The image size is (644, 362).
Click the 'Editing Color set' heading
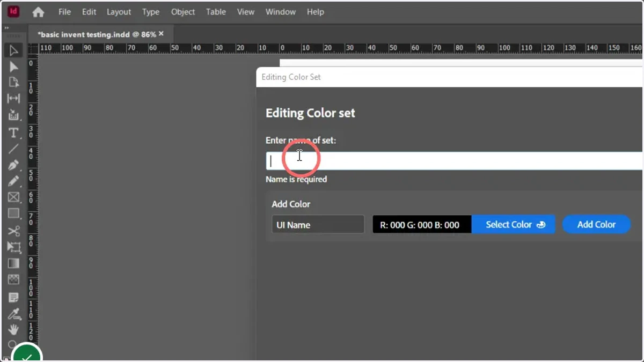[310, 113]
